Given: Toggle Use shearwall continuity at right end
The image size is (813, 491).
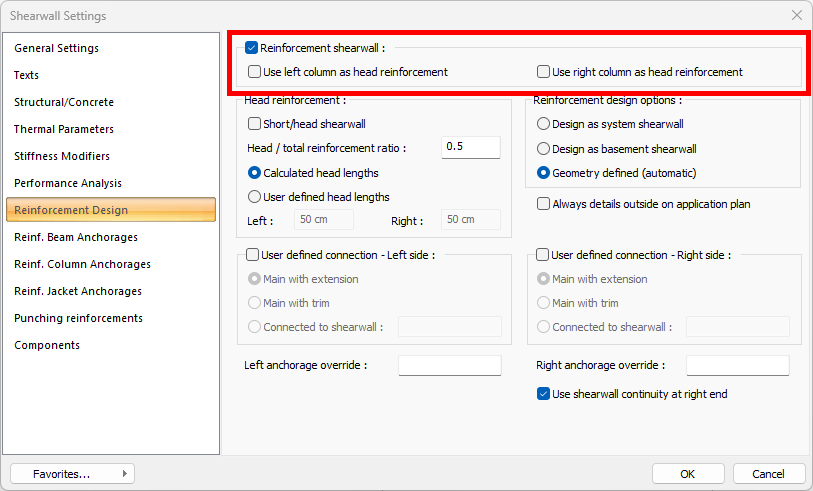Looking at the screenshot, I should click(544, 394).
